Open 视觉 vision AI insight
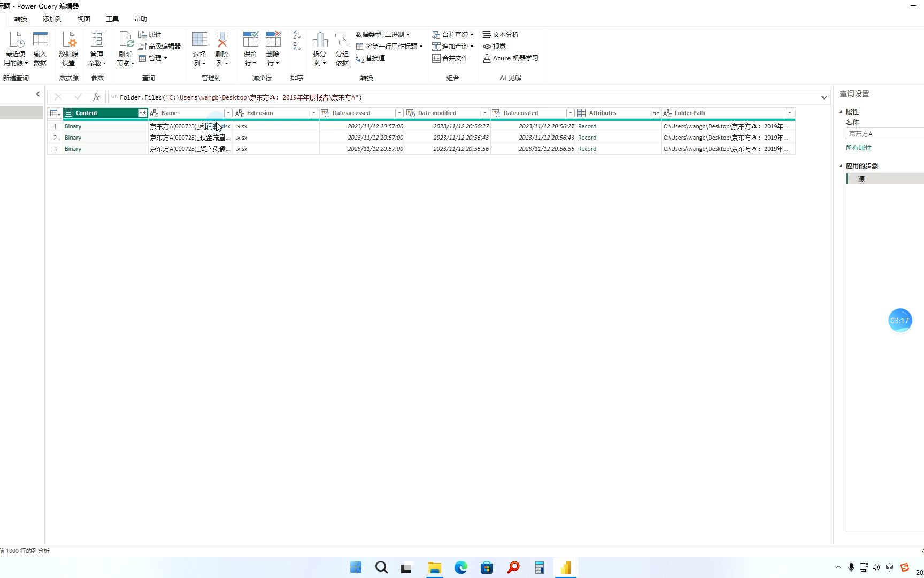The width and height of the screenshot is (924, 578). pyautogui.click(x=494, y=46)
